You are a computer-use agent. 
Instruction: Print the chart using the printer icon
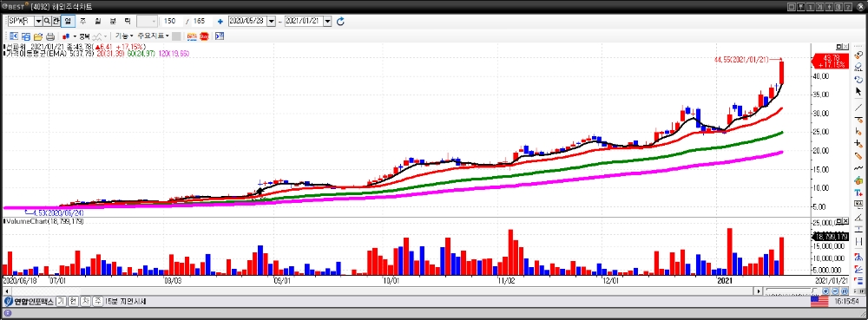pos(50,36)
